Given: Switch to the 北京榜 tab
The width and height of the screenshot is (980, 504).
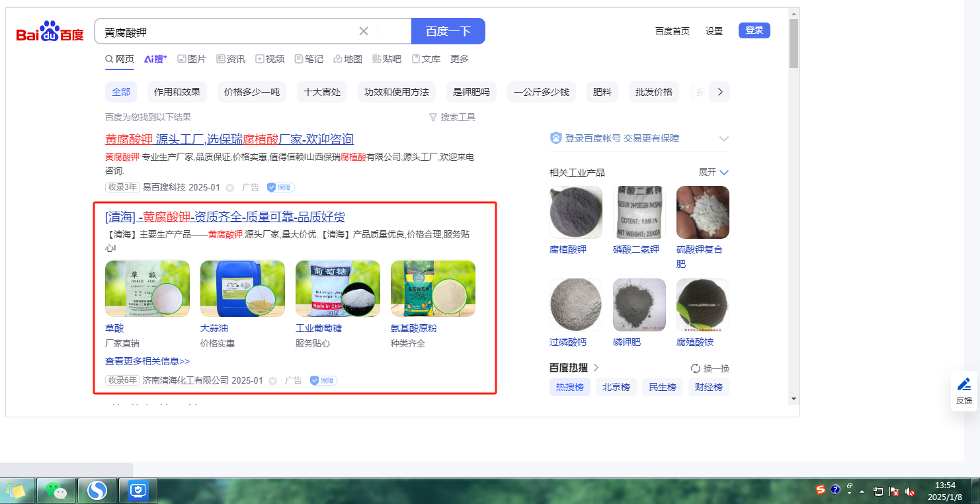Looking at the screenshot, I should [x=616, y=387].
